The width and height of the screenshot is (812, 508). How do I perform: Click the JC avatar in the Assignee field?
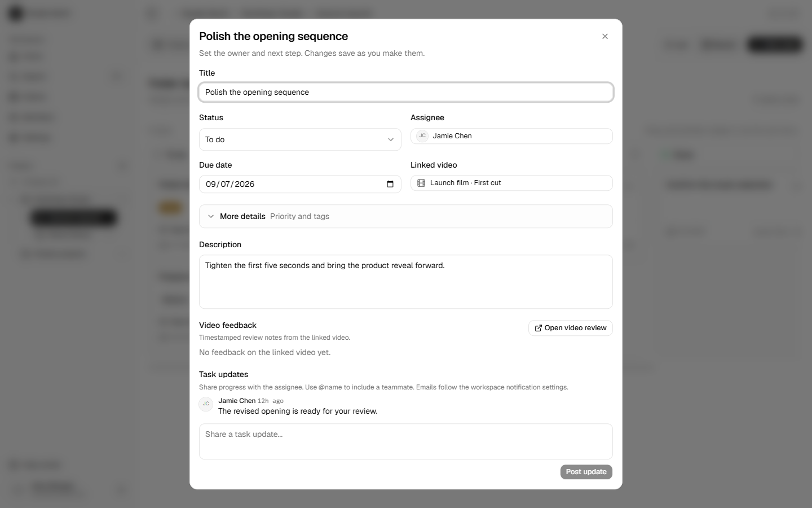pos(422,136)
